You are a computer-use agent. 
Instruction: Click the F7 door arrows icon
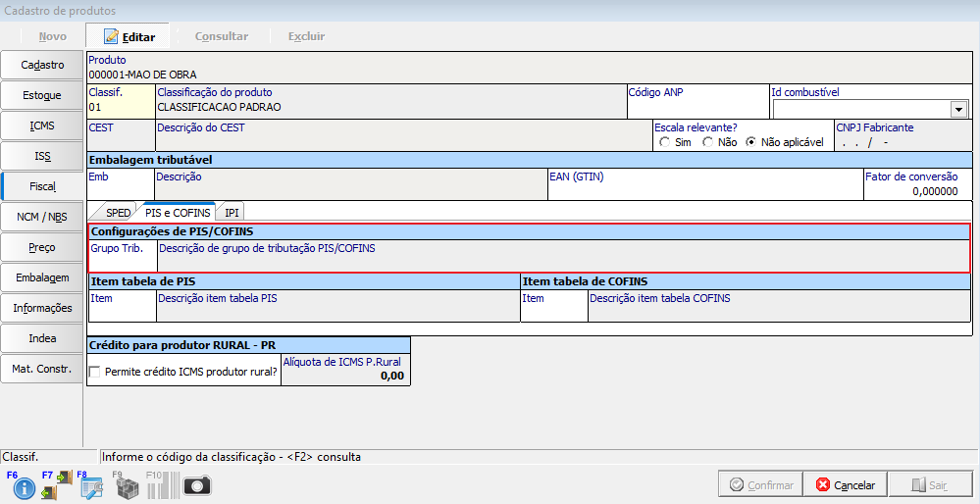[57, 485]
